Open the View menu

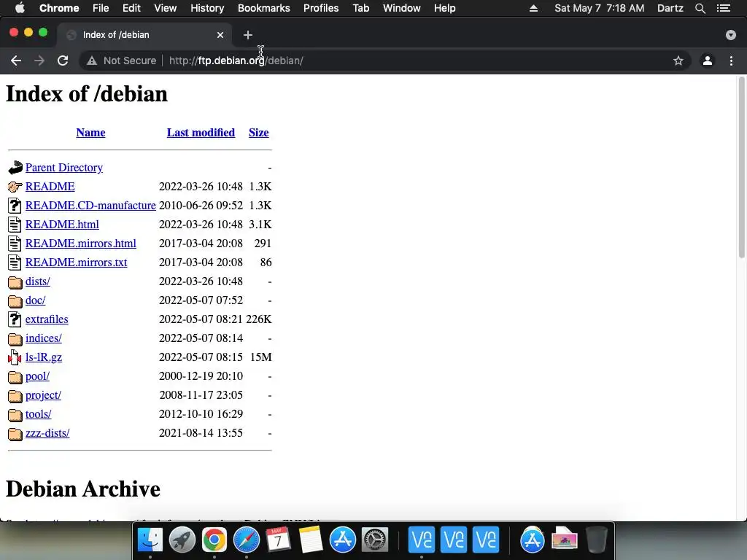[166, 8]
